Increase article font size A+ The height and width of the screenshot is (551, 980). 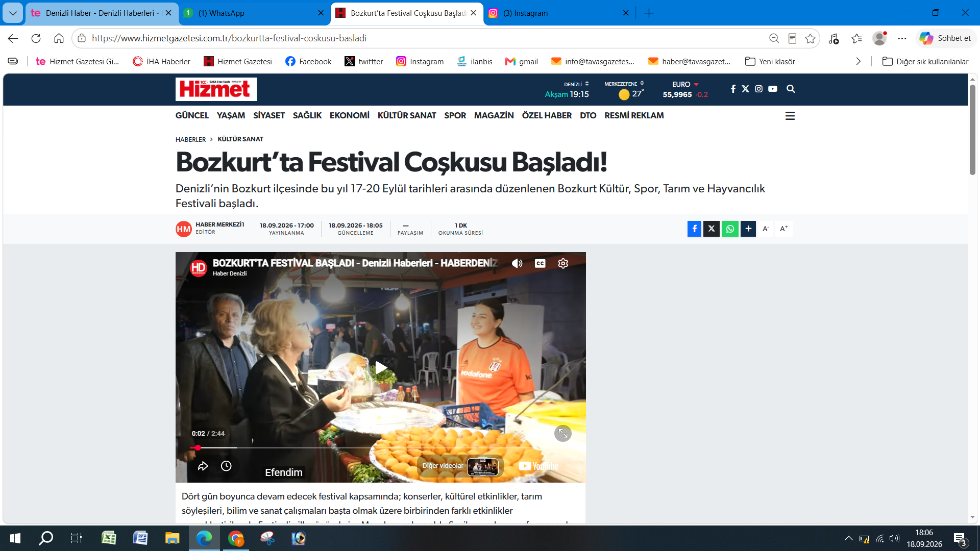point(784,229)
